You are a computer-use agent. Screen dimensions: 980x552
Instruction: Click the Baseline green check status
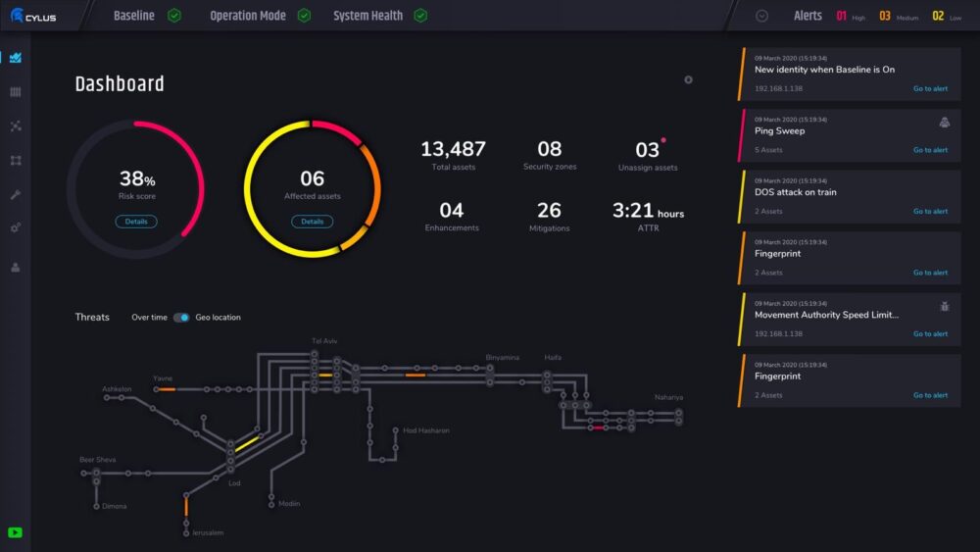click(174, 16)
